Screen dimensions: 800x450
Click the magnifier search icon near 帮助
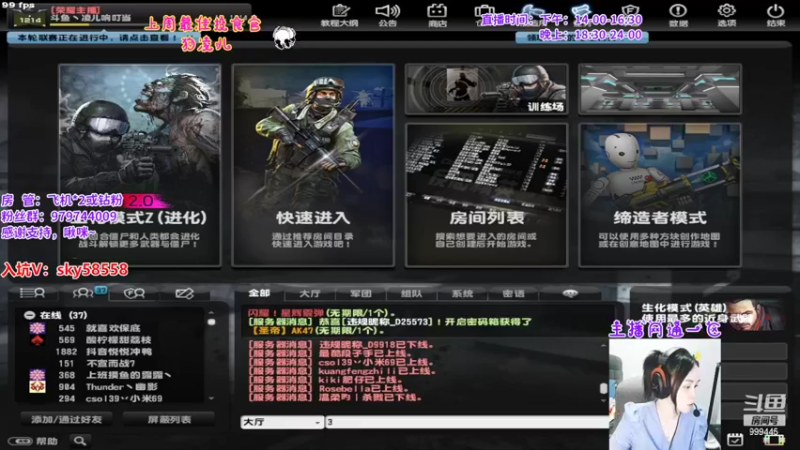[80, 440]
